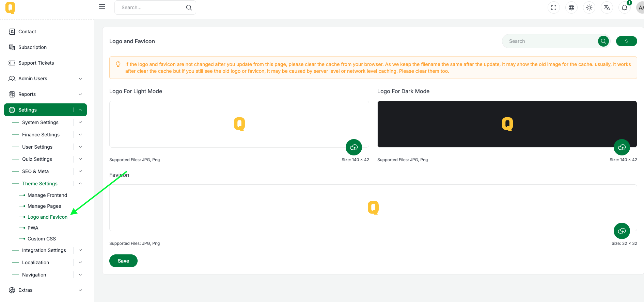Click the green panel search icon
The width and height of the screenshot is (644, 302).
point(603,41)
